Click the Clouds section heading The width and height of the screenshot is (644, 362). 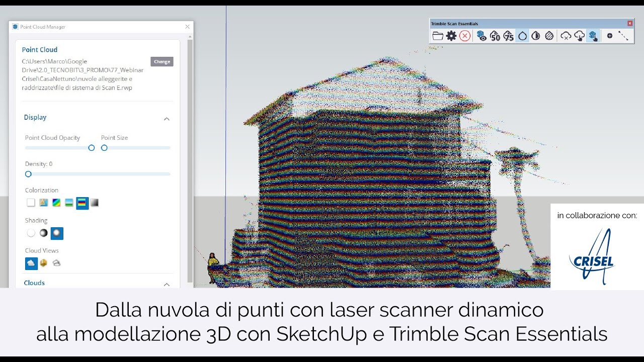[34, 283]
